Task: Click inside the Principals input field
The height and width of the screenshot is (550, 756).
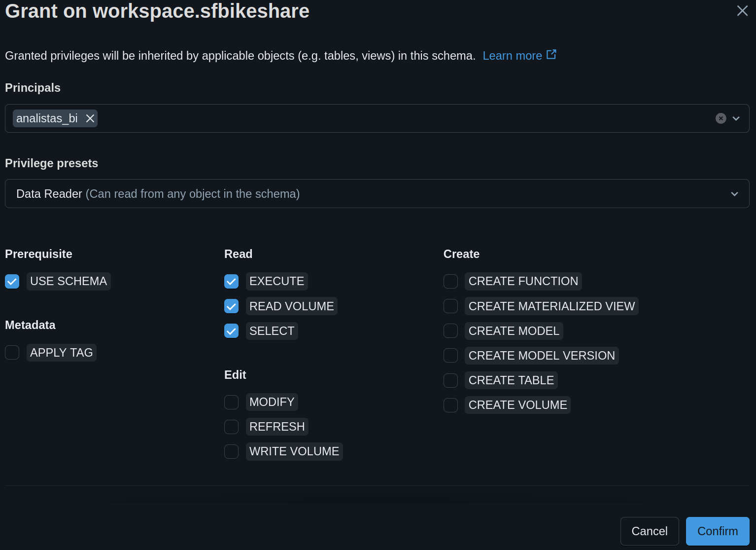Action: pyautogui.click(x=394, y=118)
